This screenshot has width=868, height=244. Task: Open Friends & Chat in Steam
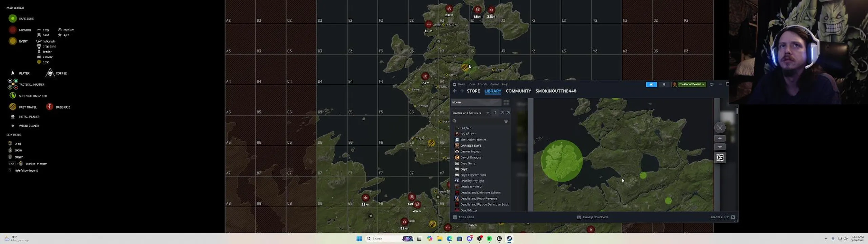[x=723, y=217]
